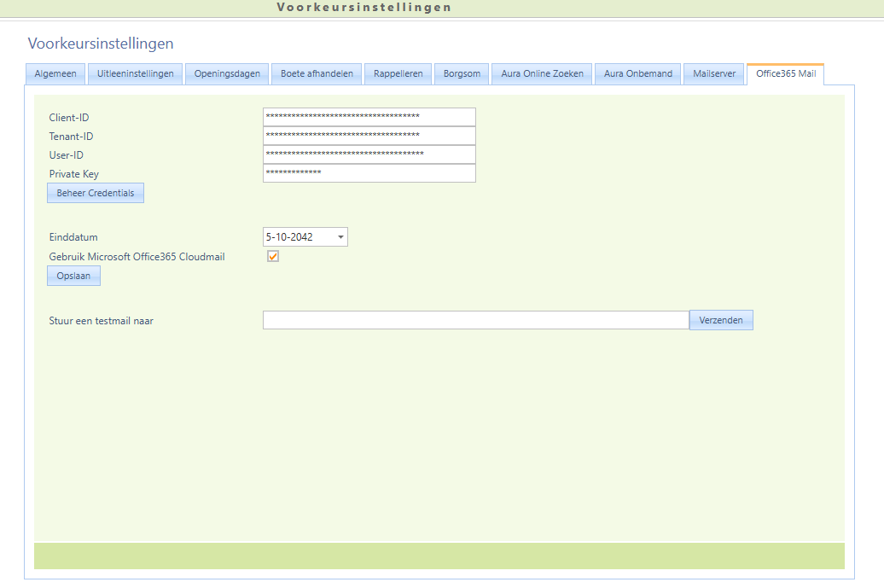884x588 pixels.
Task: Switch to the Mailserver tab
Action: [x=714, y=73]
